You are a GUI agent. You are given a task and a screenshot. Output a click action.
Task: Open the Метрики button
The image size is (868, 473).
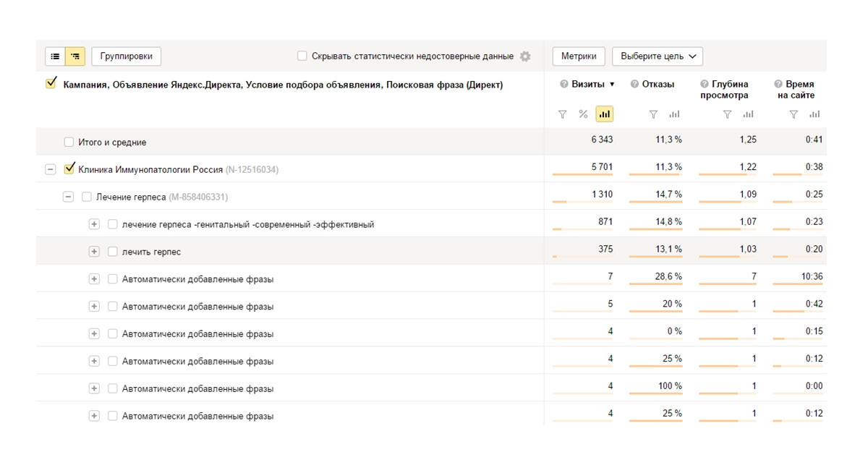(x=579, y=56)
